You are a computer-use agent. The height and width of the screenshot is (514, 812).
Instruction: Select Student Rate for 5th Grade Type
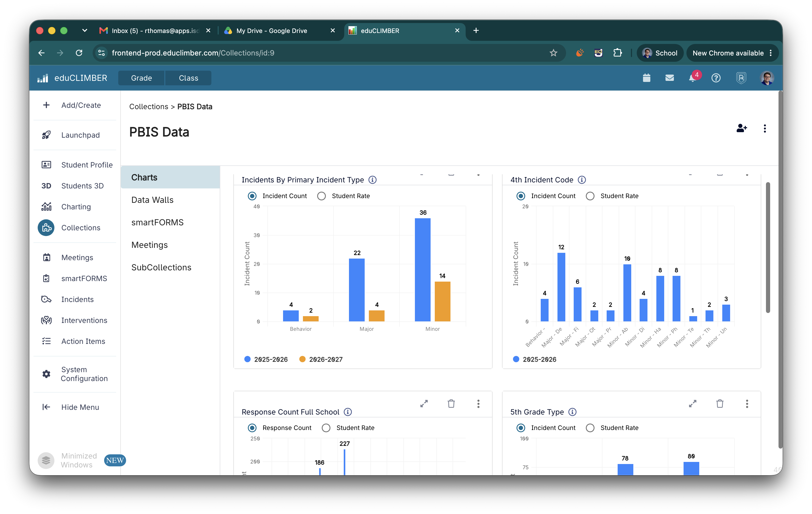pos(590,428)
